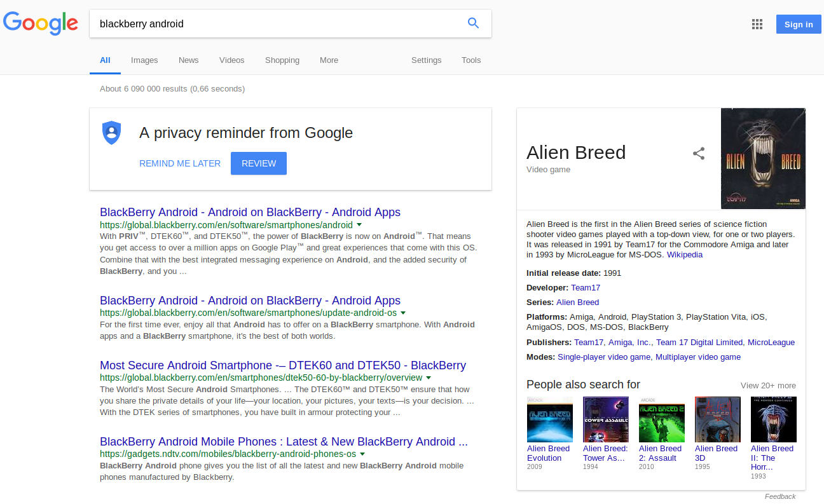
Task: Share the Alien Breed knowledge panel
Action: pos(699,153)
